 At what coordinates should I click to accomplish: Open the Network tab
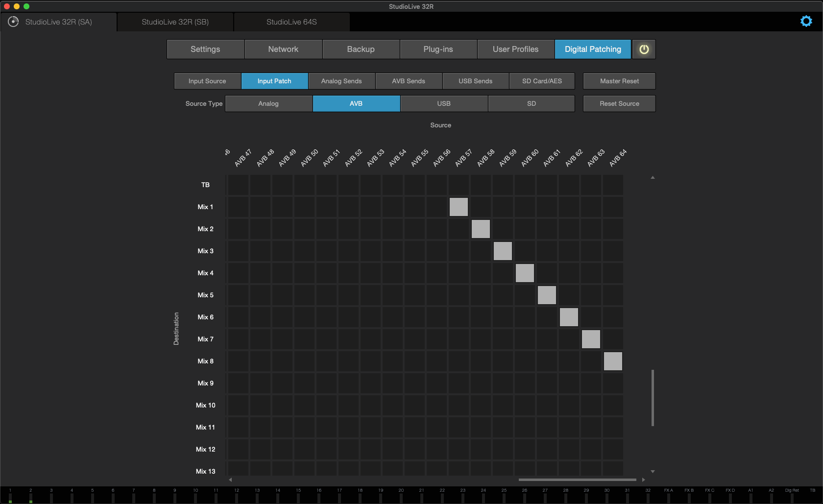283,49
